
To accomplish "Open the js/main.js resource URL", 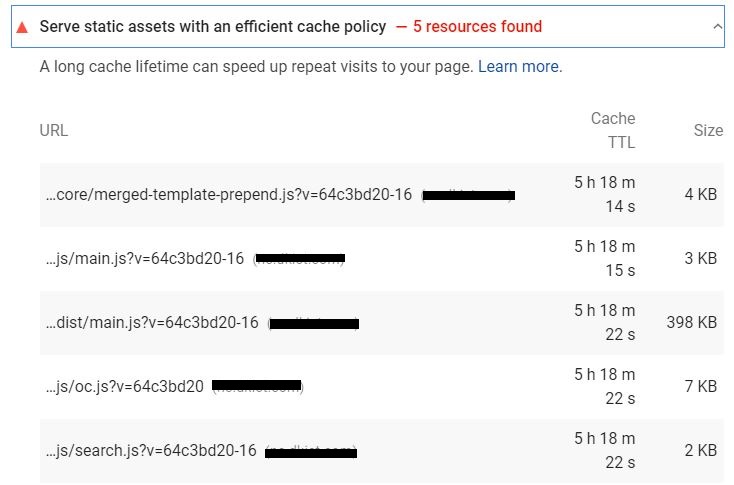I will click(145, 258).
